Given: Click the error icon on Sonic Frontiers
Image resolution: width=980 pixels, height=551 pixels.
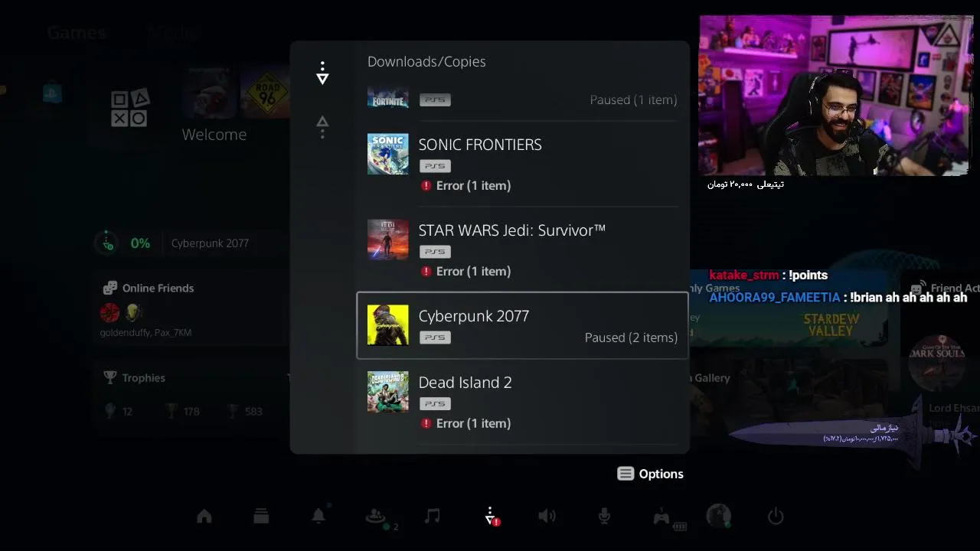Looking at the screenshot, I should tap(426, 186).
